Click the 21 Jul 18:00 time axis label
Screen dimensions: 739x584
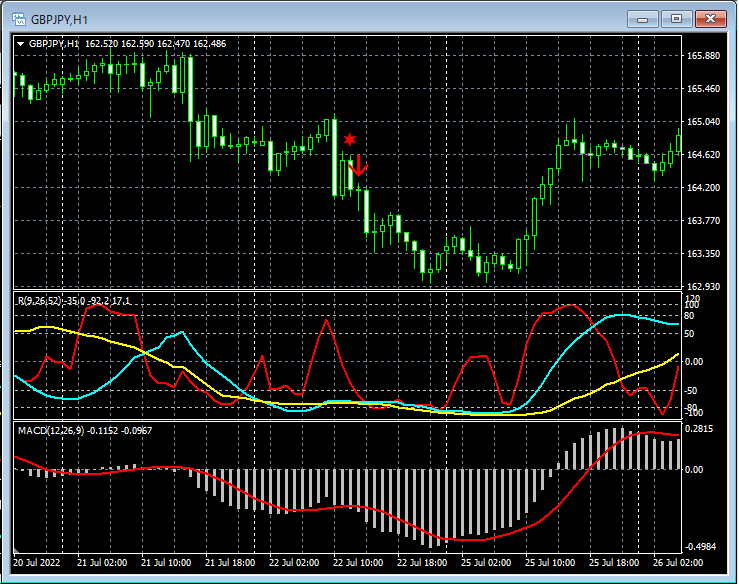[230, 563]
